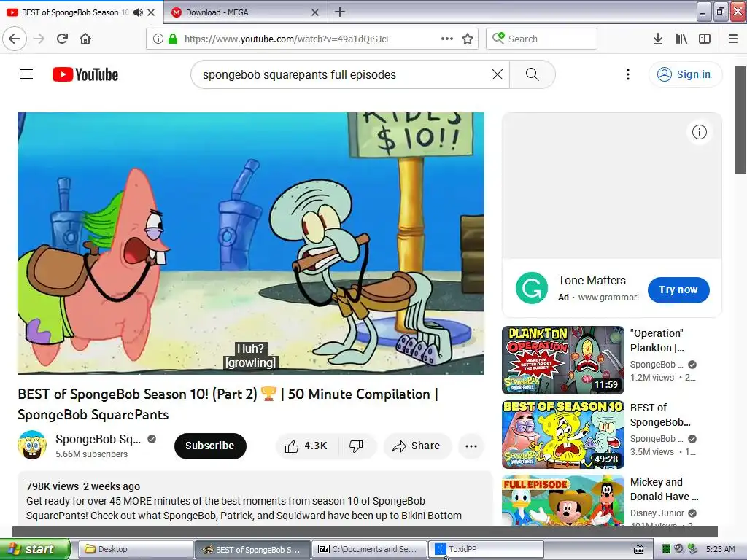Screen dimensions: 747x560
Task: Switch to the Desktop taskbar window
Action: point(135,549)
